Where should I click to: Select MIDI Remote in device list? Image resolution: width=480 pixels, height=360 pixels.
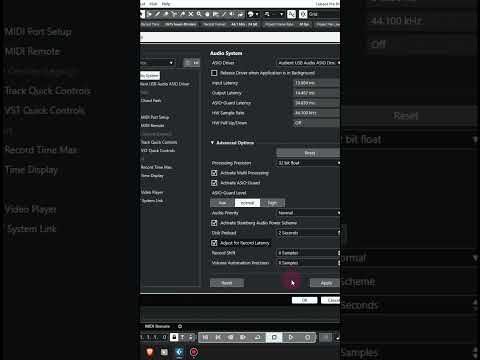tap(152, 125)
